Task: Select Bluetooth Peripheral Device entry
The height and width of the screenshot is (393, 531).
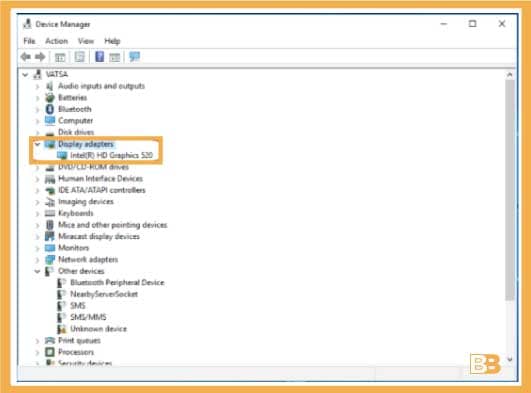Action: [117, 283]
